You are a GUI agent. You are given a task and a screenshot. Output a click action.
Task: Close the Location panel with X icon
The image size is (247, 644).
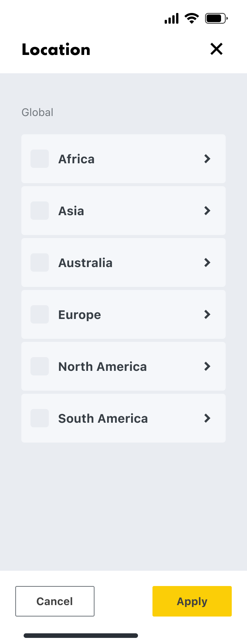pyautogui.click(x=217, y=49)
